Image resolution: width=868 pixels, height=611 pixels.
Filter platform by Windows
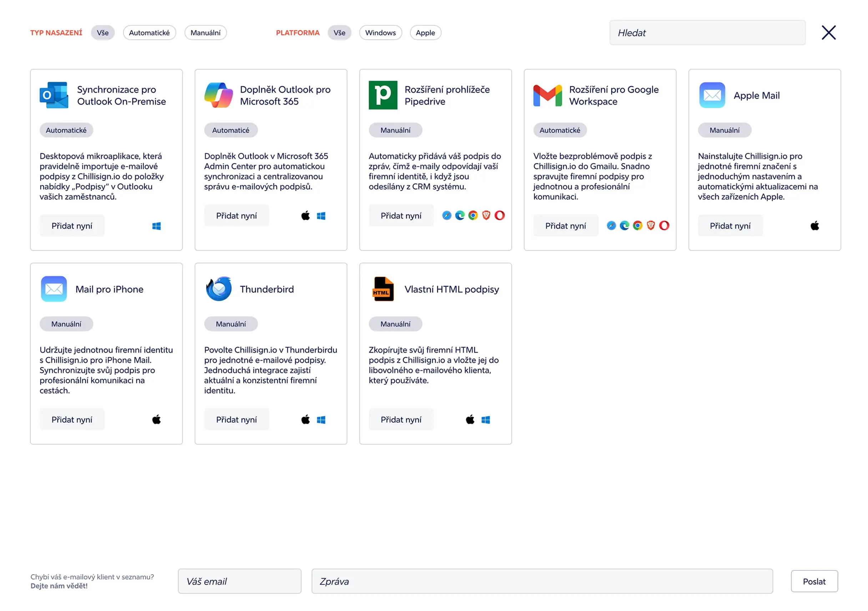point(381,32)
